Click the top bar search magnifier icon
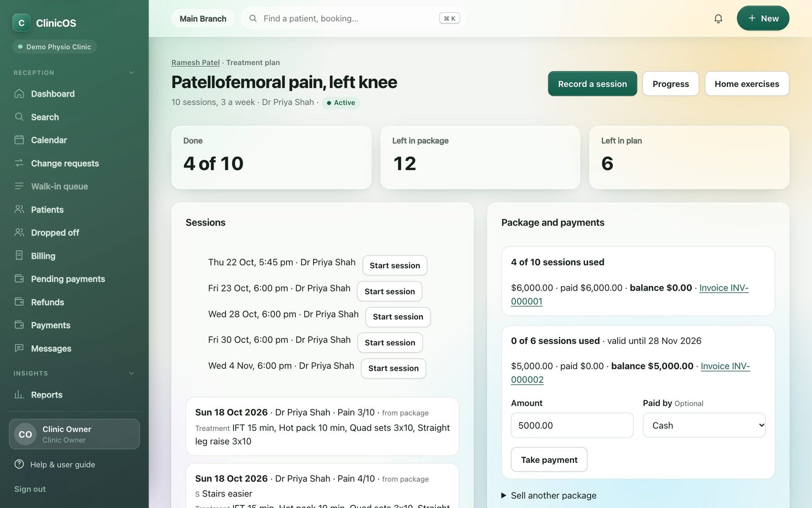 click(253, 18)
